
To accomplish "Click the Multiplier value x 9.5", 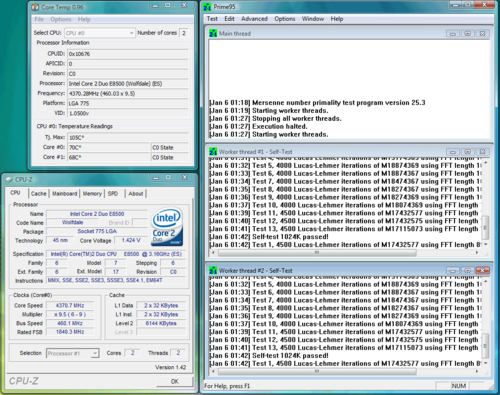I will 70,315.
